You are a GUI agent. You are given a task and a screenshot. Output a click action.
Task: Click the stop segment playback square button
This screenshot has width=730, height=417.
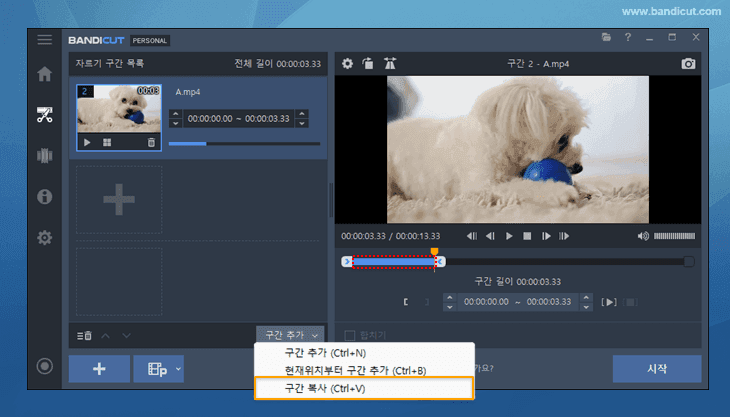point(630,303)
